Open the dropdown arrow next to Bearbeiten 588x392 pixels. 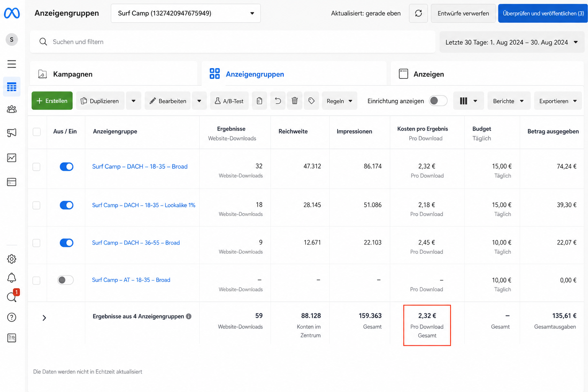[199, 101]
